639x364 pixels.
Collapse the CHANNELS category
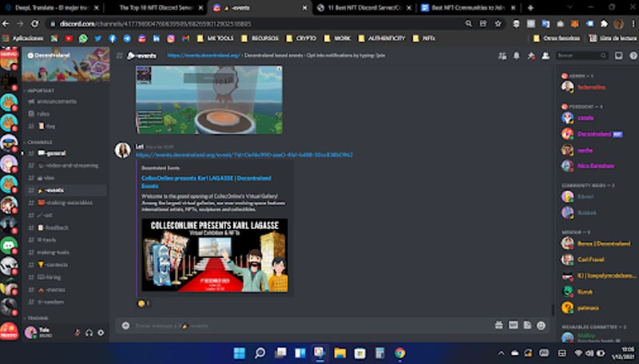(x=38, y=142)
